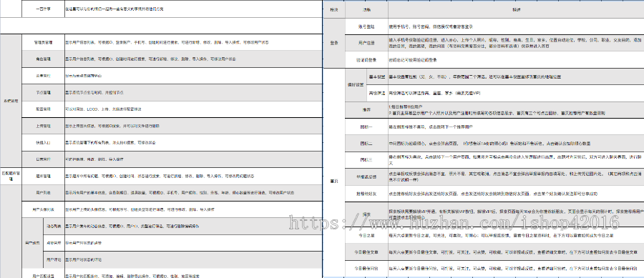Select the 题库管理 cell

43,177
